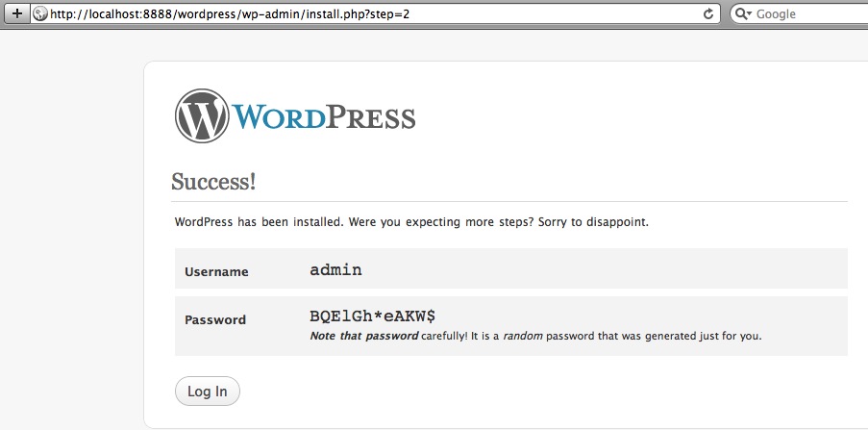Click the Password label
The width and height of the screenshot is (868, 430).
[x=215, y=319]
